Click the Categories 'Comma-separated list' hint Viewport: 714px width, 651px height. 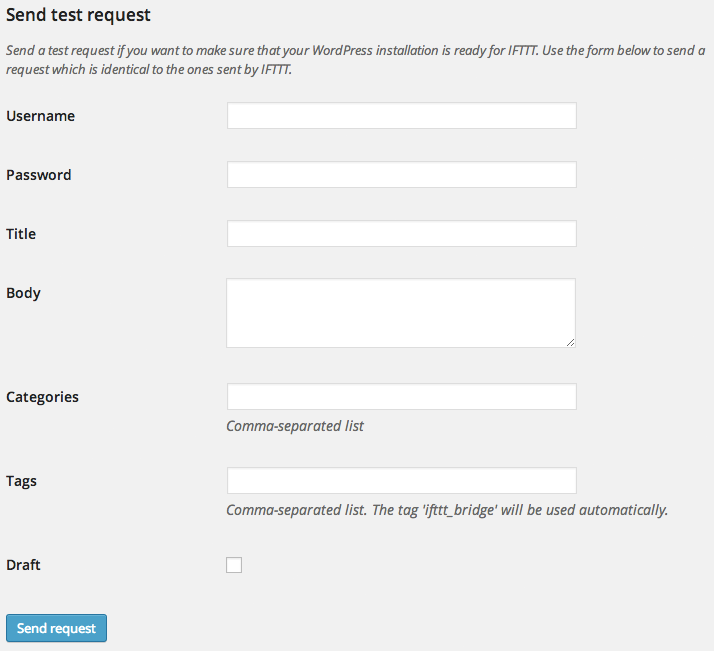pos(295,426)
